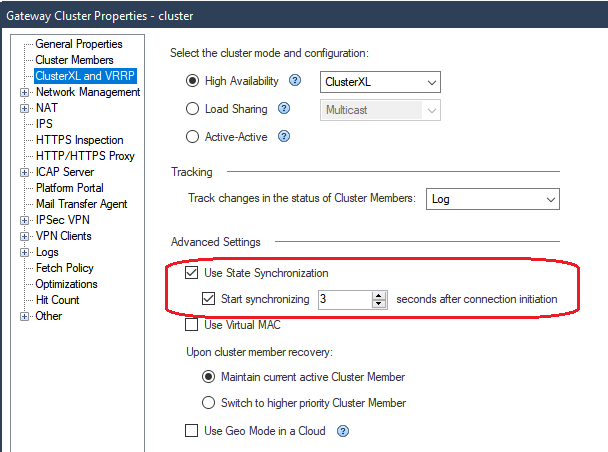Click help icon beside Load Sharing
Screen dimensions: 608x452
(x=284, y=109)
